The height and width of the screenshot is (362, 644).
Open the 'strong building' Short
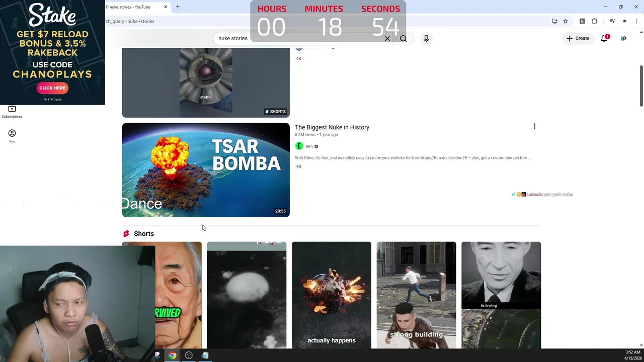(417, 295)
